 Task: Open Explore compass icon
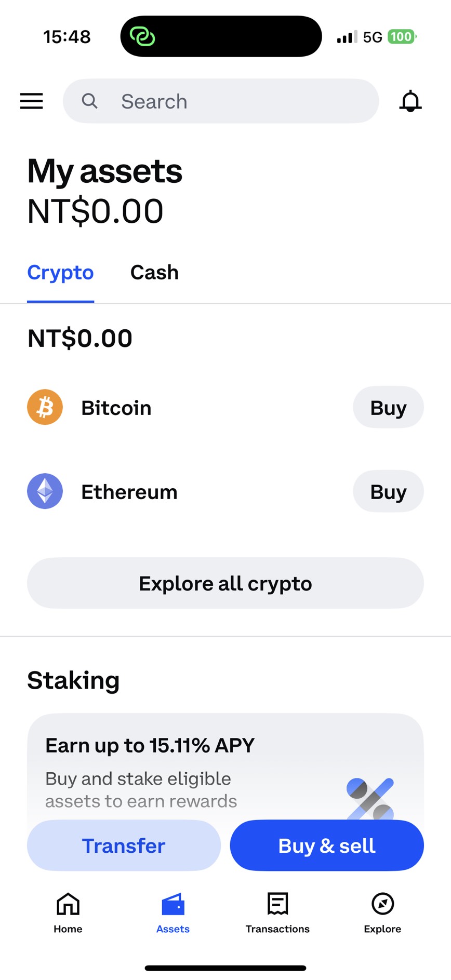382,904
